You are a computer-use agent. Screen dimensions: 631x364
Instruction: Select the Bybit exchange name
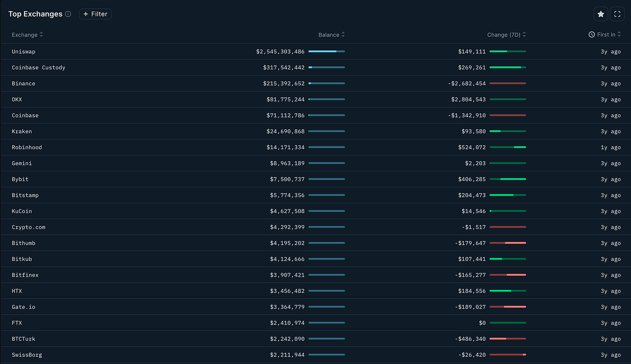pyautogui.click(x=20, y=179)
